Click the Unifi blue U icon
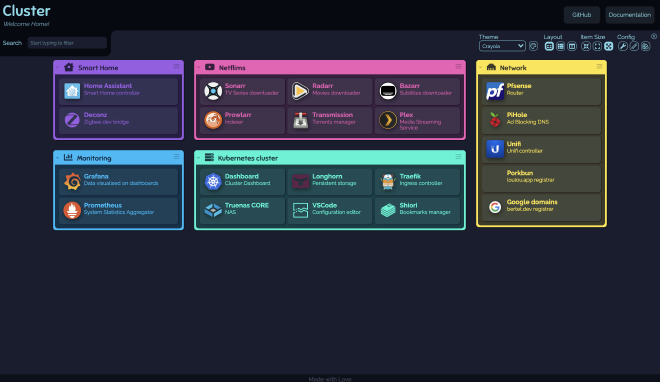The height and width of the screenshot is (382, 660). (x=495, y=149)
